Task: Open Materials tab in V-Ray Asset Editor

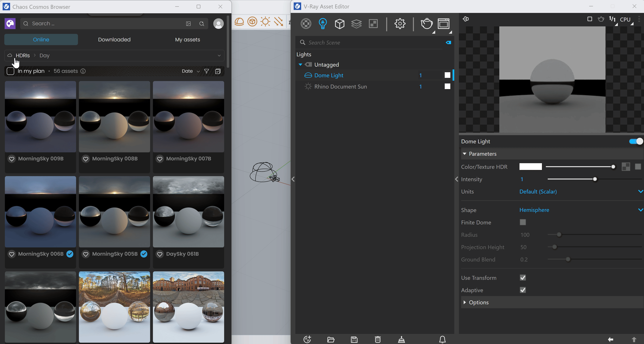Action: (x=306, y=24)
